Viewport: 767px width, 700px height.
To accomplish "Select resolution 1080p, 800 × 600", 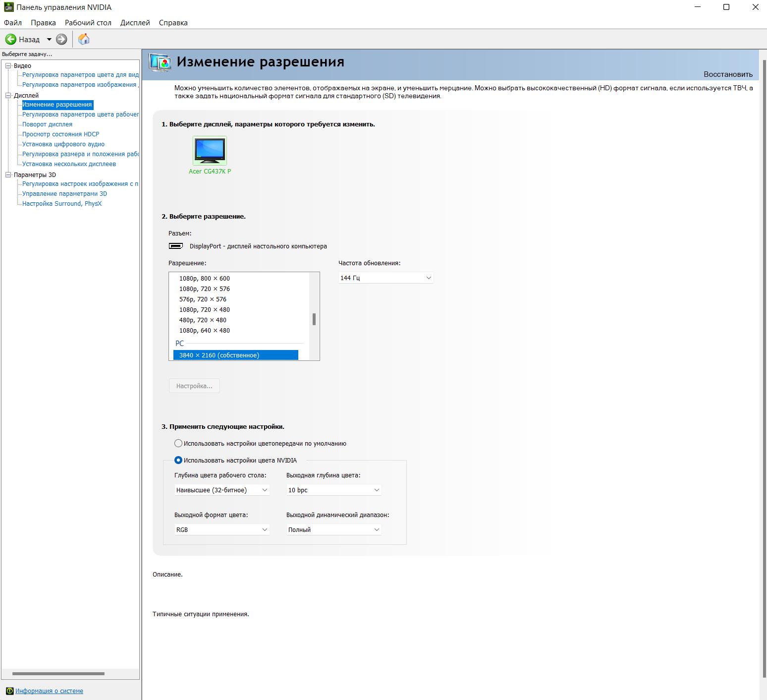I will pyautogui.click(x=205, y=278).
